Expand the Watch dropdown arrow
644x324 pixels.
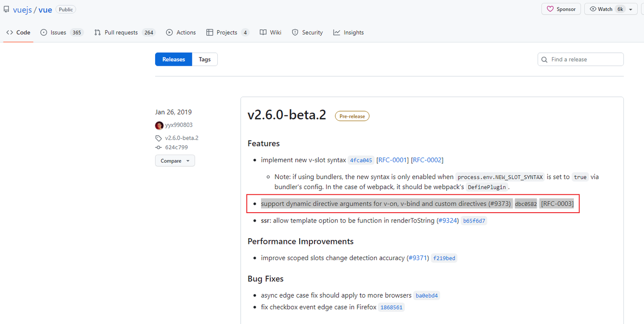631,9
